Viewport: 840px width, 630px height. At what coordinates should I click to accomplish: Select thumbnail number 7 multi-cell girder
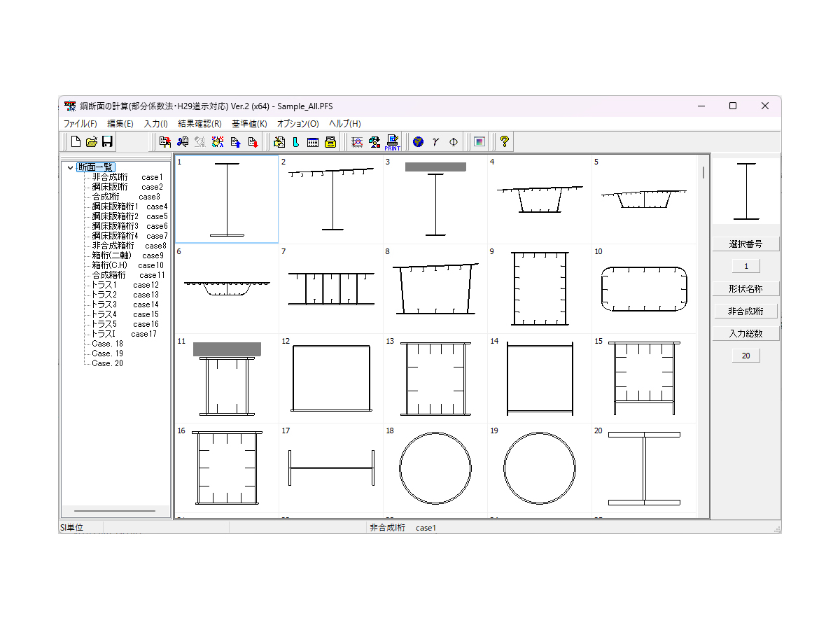pos(331,289)
